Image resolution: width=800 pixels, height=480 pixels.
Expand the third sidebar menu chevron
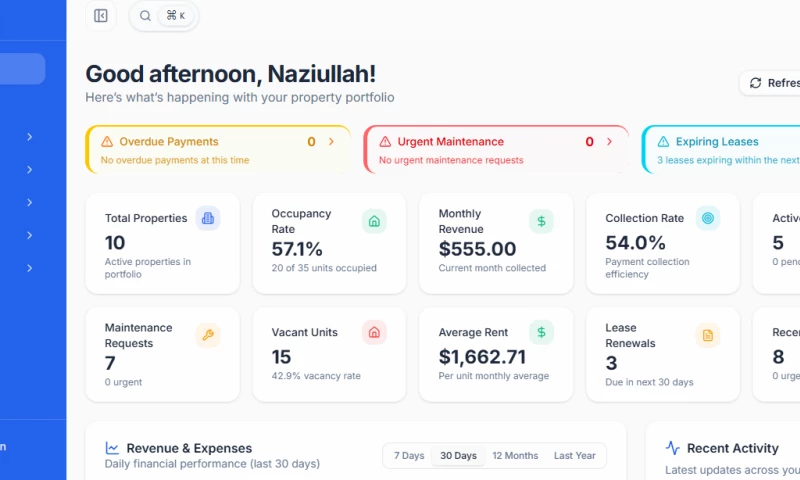30,203
